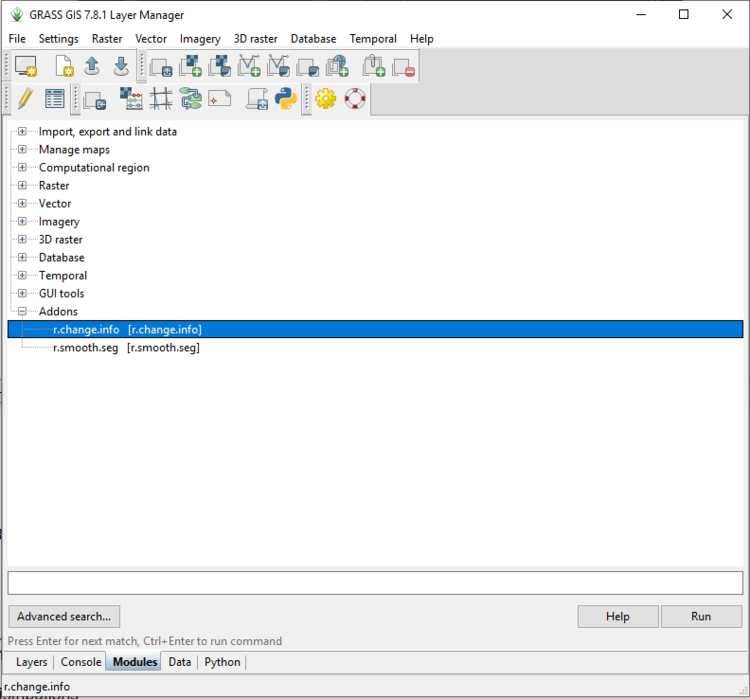This screenshot has height=699, width=750.
Task: Expand Import, export and link data
Action: (x=22, y=132)
